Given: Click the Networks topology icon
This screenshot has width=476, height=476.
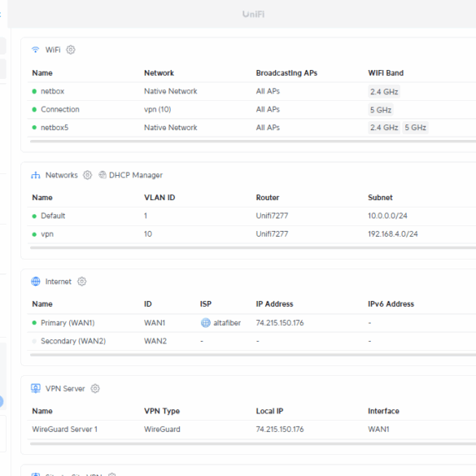Looking at the screenshot, I should coord(36,175).
